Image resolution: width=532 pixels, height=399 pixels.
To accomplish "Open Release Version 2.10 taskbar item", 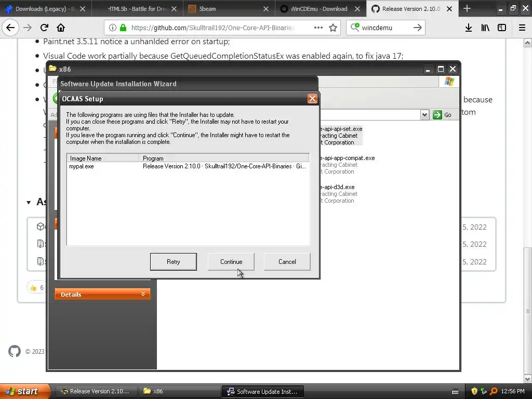I will [x=96, y=391].
